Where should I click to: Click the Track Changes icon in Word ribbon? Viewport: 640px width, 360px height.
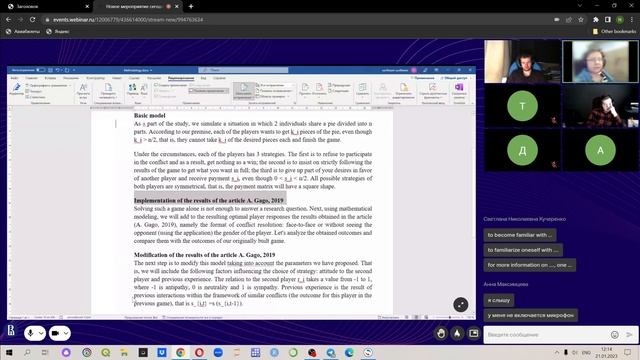(243, 90)
